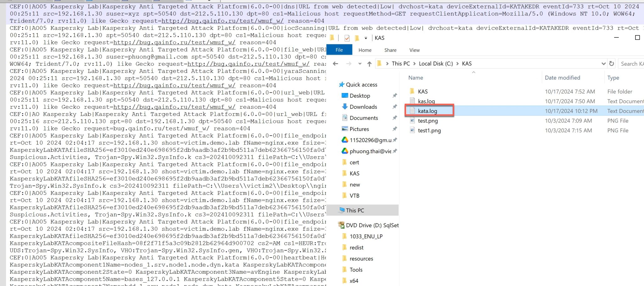The image size is (644, 286).
Task: Open the address bar history dropdown
Action: [x=603, y=63]
